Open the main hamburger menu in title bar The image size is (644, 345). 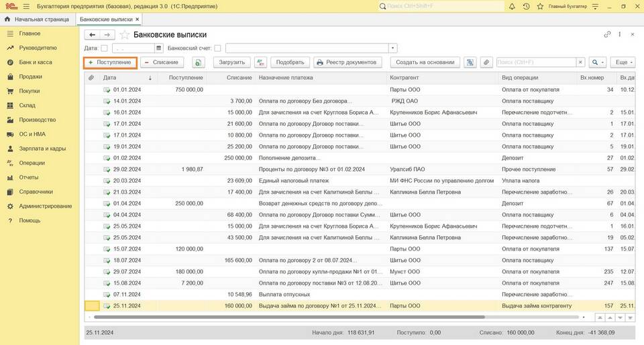coord(26,7)
